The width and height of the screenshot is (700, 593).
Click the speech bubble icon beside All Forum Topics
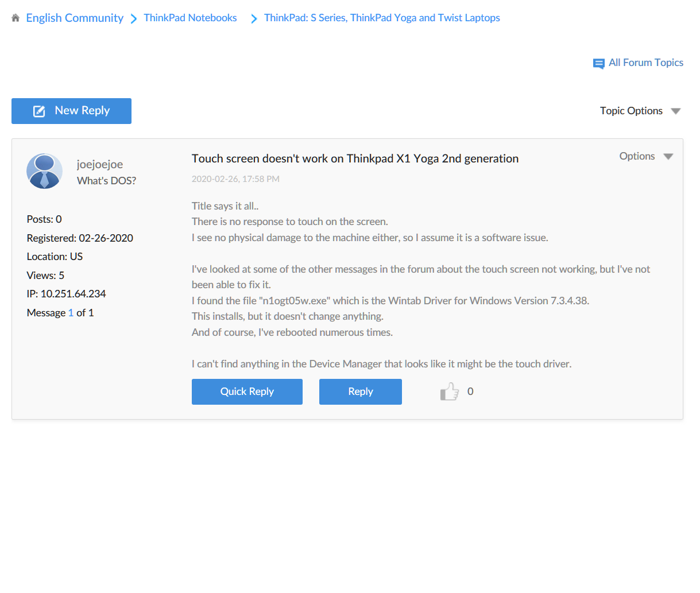click(599, 64)
